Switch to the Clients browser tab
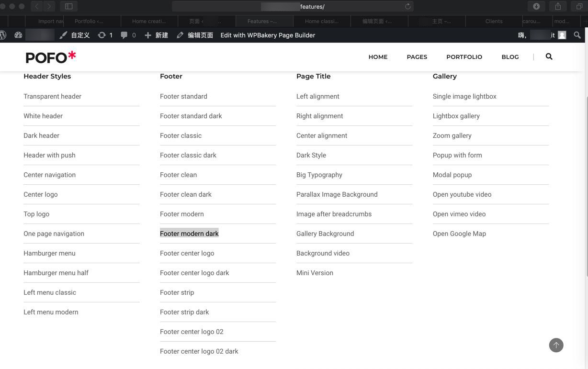 494,21
